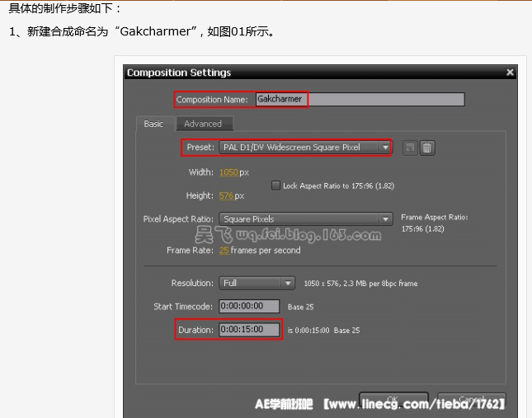
Task: Enable Lock Aspect Ratio checkbox
Action: [275, 186]
